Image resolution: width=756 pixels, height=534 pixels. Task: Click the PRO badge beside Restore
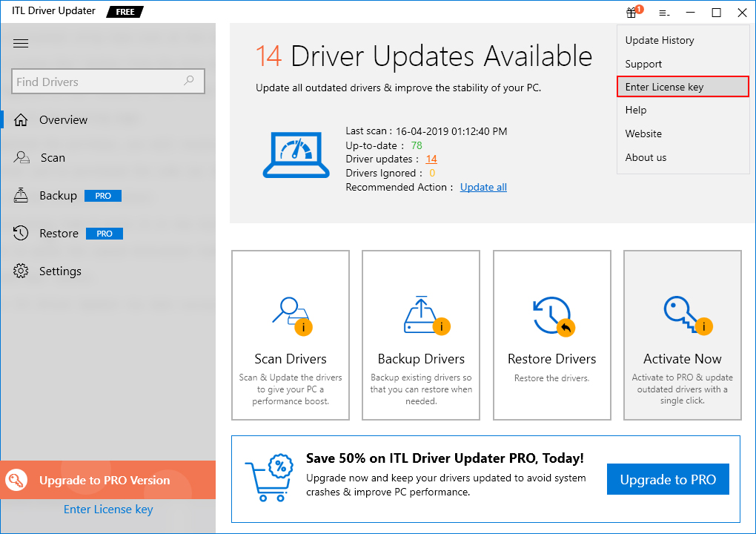(105, 234)
